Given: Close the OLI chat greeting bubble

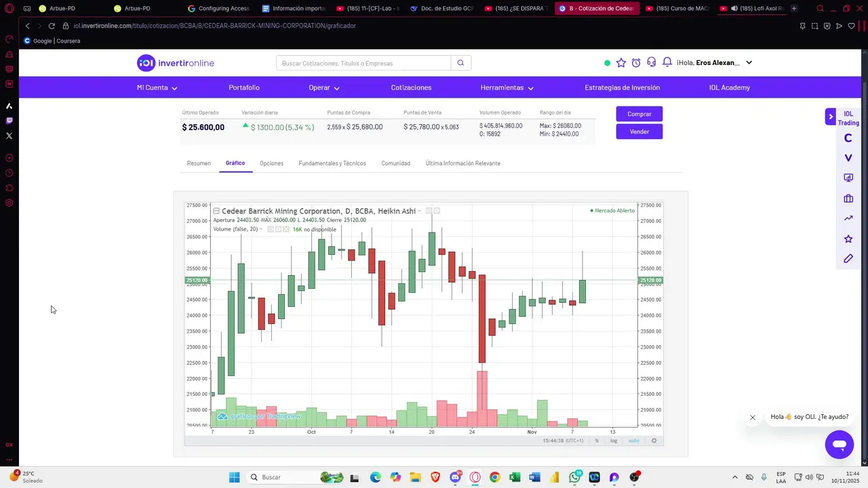Looking at the screenshot, I should (753, 418).
